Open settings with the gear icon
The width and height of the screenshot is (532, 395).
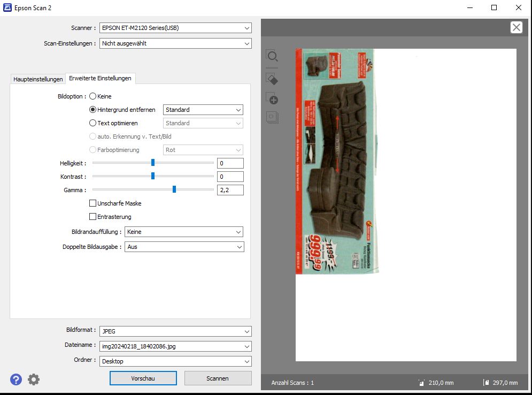coord(34,379)
